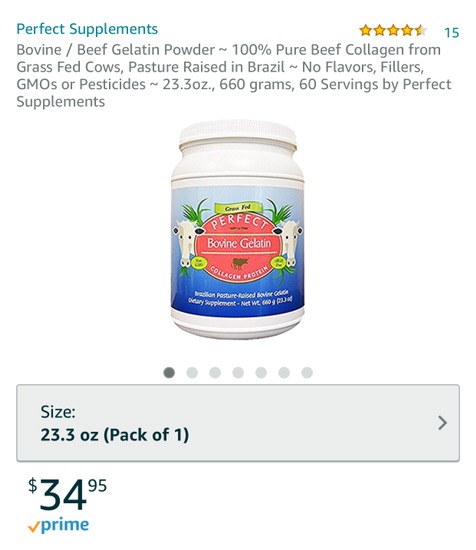Jump to the fifth product image dot

coord(261,373)
